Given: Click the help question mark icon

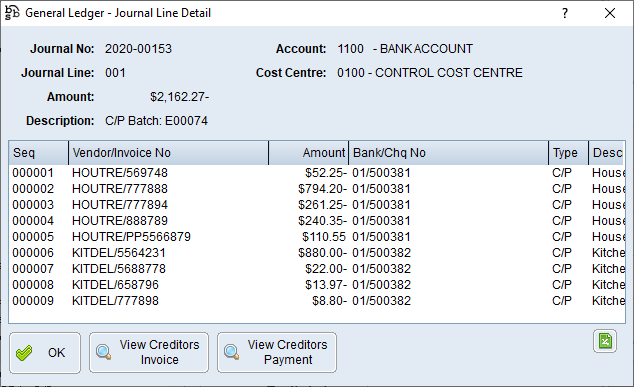Looking at the screenshot, I should [565, 13].
